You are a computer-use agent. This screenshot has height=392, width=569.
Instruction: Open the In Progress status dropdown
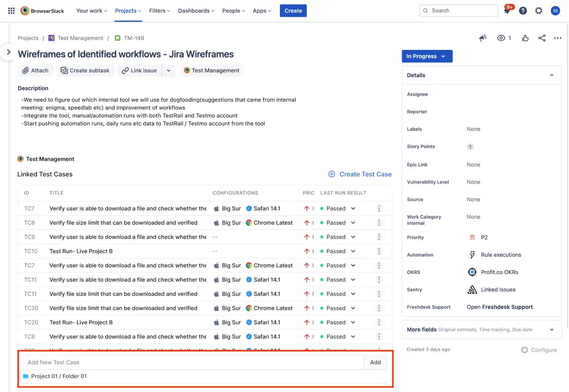pos(427,56)
